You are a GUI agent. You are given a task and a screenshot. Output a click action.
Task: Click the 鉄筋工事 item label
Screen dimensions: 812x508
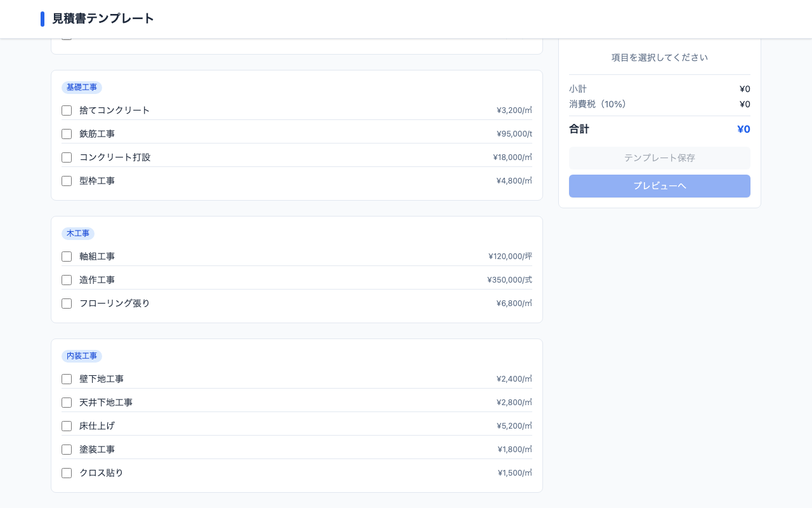click(x=97, y=134)
